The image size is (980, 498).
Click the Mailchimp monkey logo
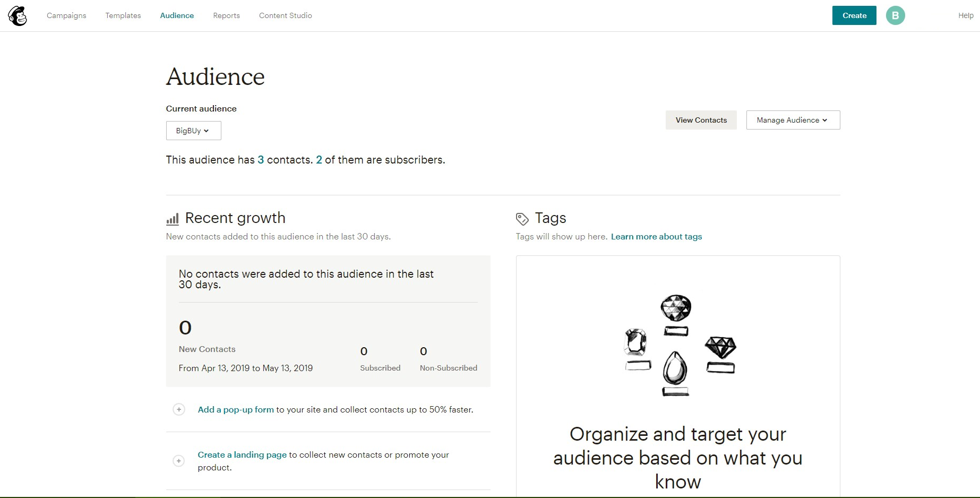coord(18,16)
